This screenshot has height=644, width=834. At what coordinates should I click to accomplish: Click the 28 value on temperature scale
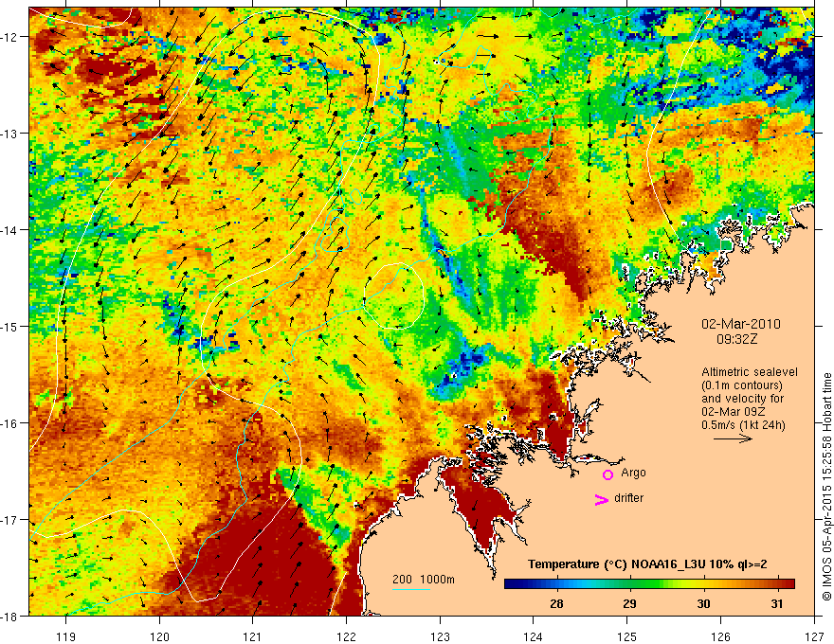(x=556, y=604)
